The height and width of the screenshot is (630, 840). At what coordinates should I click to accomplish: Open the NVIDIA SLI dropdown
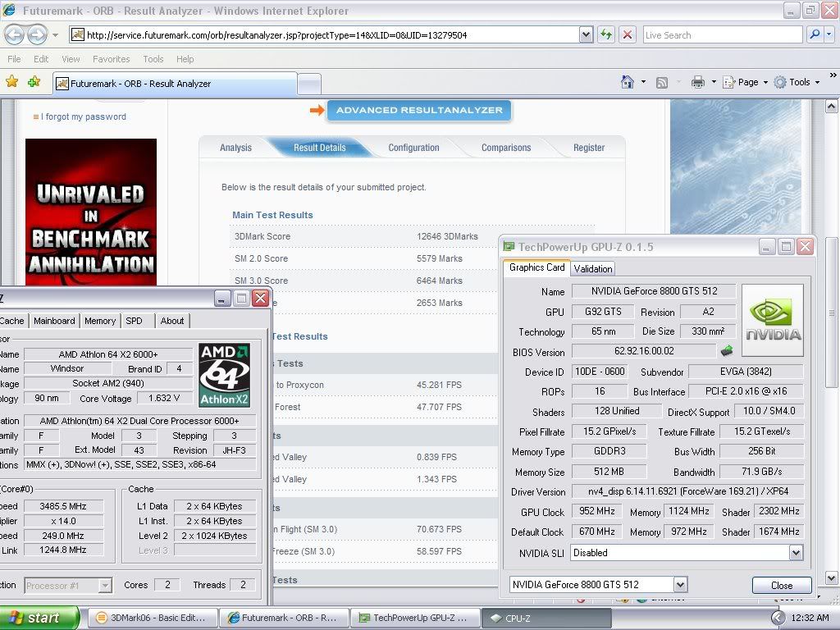pyautogui.click(x=796, y=553)
